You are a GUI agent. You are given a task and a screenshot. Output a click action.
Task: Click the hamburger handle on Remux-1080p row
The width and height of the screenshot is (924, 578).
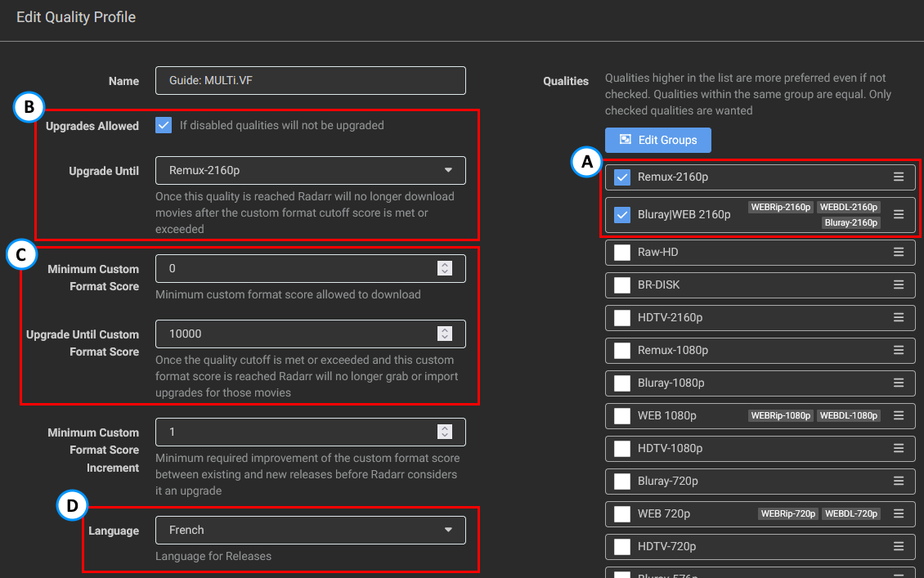click(x=898, y=350)
